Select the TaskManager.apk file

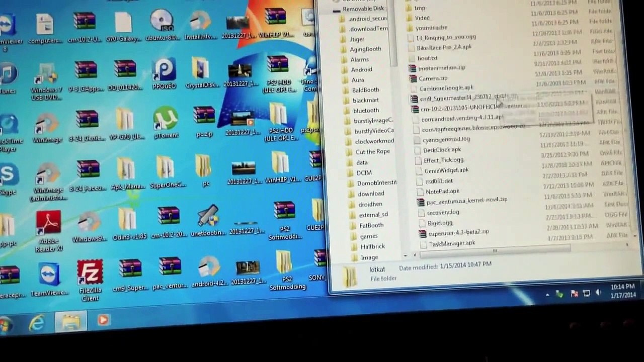tap(447, 244)
